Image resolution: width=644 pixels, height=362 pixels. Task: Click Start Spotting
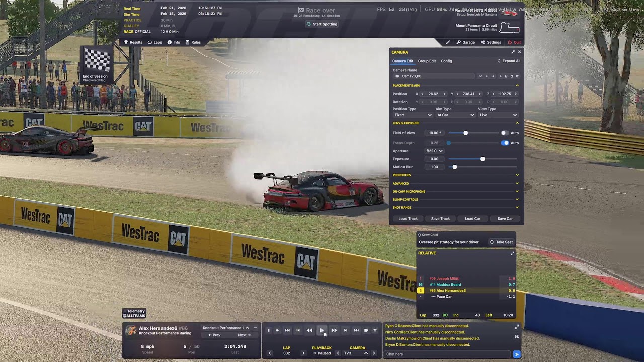click(321, 24)
